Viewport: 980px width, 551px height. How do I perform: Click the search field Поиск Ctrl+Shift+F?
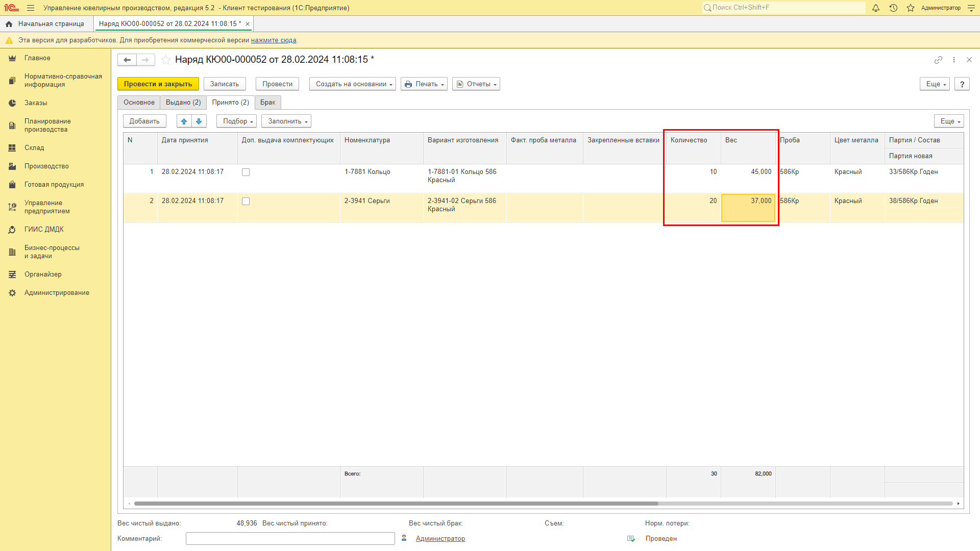point(783,8)
